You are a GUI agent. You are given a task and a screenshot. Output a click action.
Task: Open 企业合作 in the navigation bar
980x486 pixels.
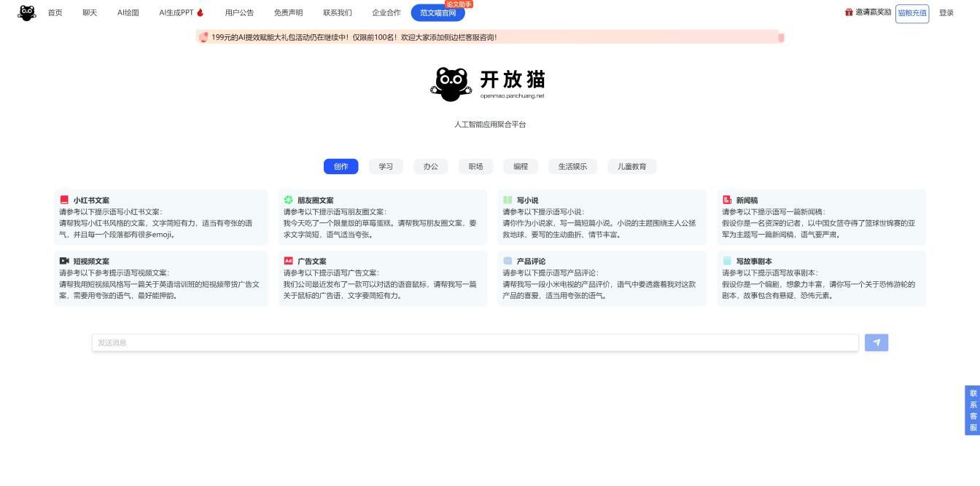click(386, 12)
